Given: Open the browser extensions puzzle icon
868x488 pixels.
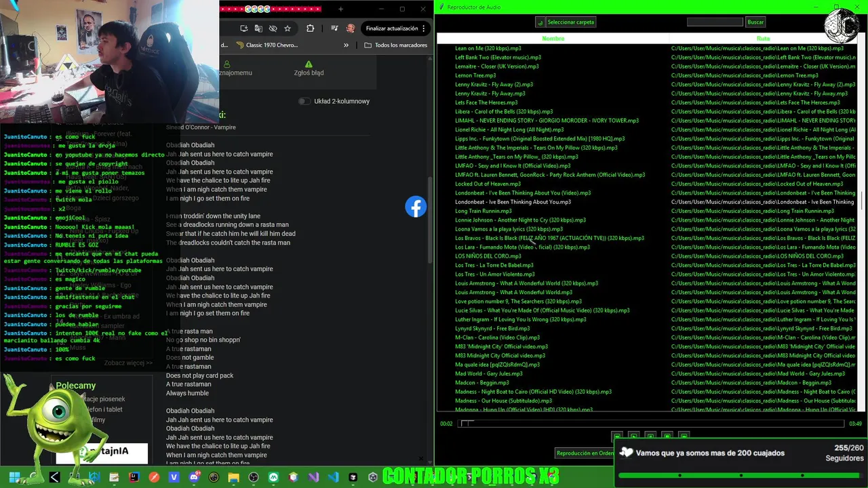Looking at the screenshot, I should click(x=310, y=28).
